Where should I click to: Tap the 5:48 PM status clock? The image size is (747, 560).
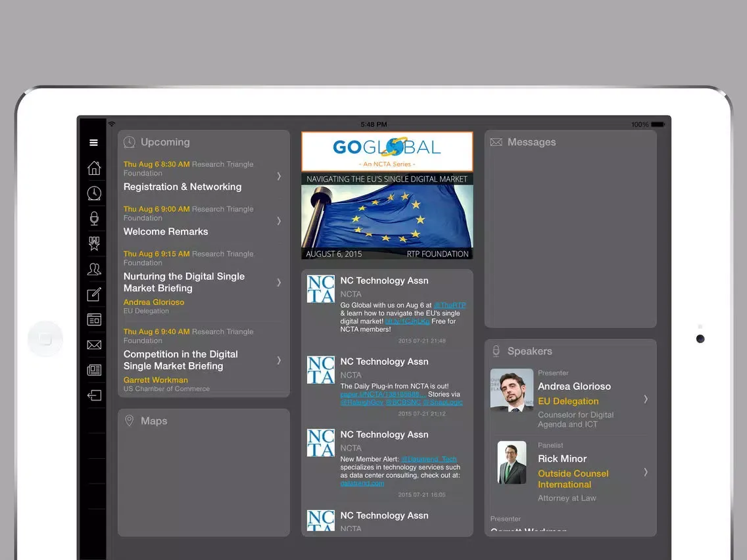coord(374,124)
